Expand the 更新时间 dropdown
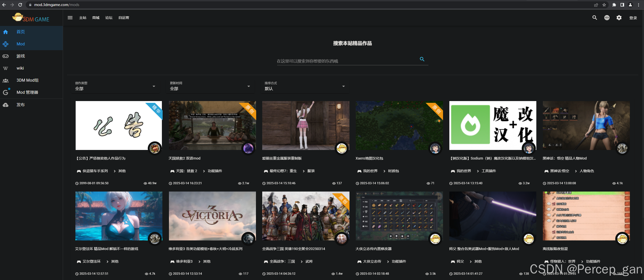 click(x=210, y=86)
